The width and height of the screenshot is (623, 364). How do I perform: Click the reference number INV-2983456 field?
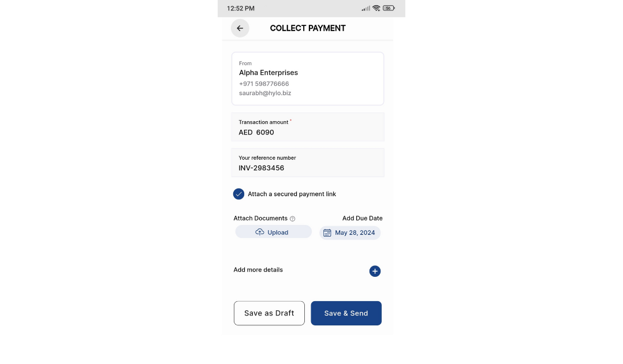262,168
